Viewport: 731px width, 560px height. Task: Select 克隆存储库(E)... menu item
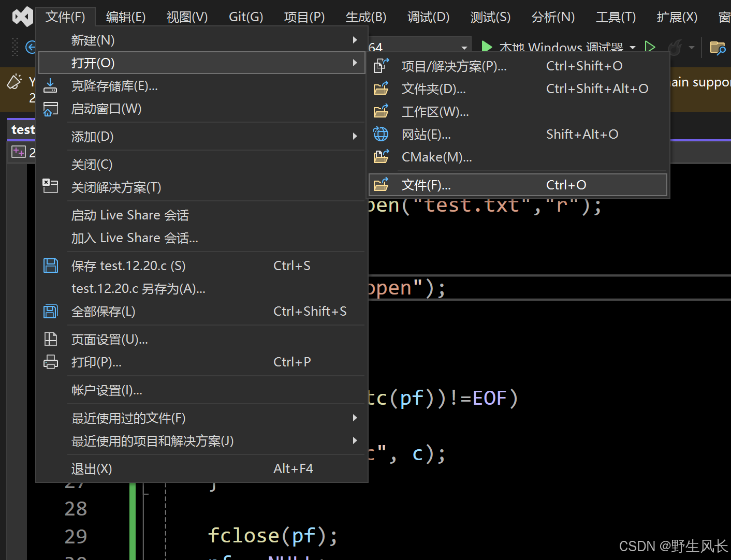pos(202,85)
